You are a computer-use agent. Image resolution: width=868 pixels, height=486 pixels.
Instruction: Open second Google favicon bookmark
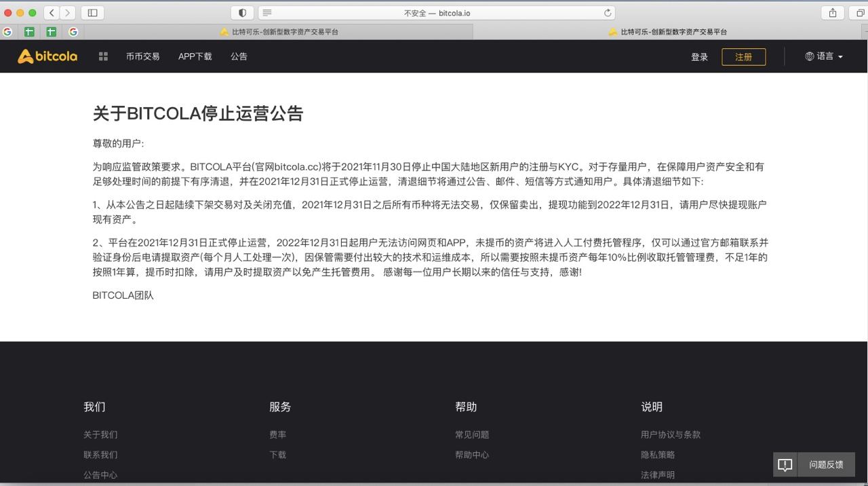coord(73,31)
